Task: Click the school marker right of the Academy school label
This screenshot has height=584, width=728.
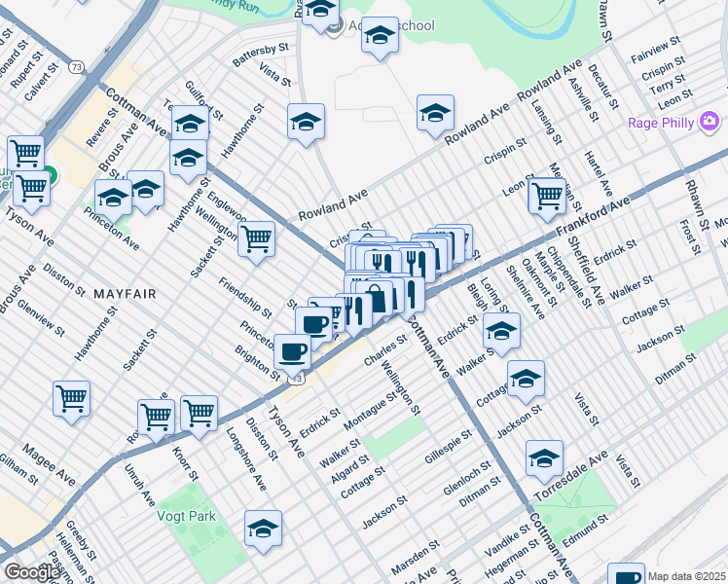Action: [380, 38]
